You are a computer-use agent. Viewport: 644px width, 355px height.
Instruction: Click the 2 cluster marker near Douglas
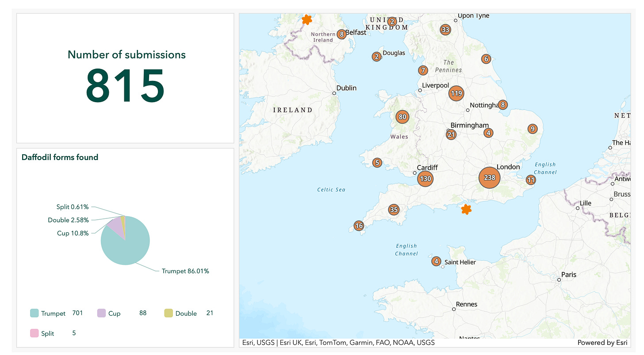coord(376,57)
